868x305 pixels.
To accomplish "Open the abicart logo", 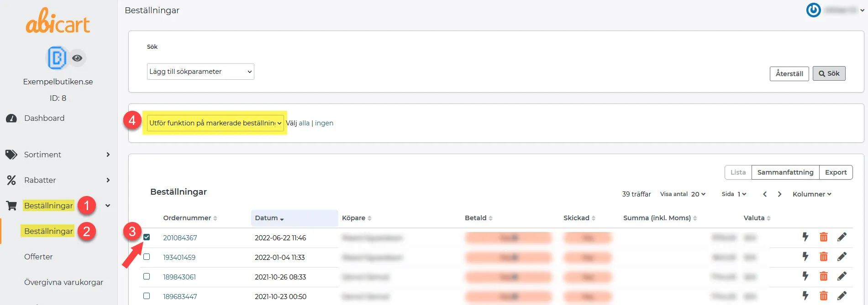I will (x=58, y=21).
